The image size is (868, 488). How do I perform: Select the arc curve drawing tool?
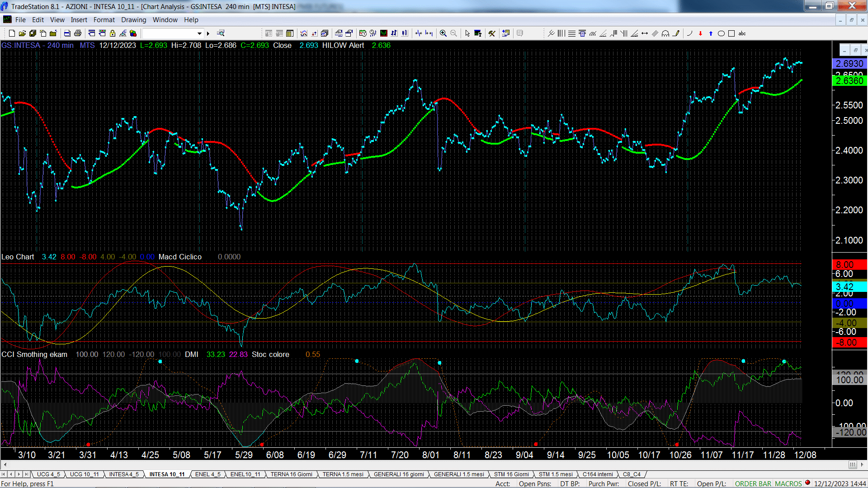coord(689,33)
